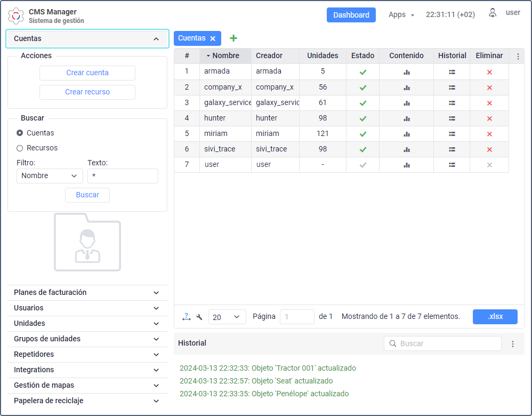This screenshot has height=416, width=532.
Task: Click the column auto-width arrows icon
Action: (186, 317)
